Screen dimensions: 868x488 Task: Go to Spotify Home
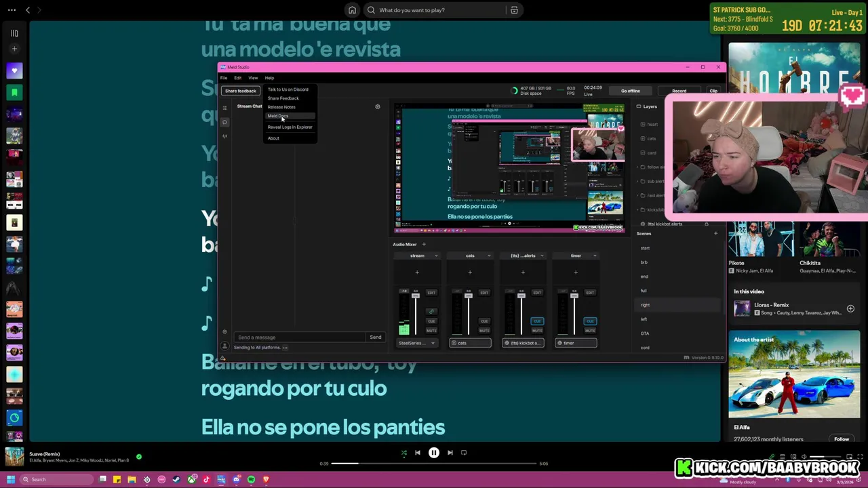point(352,10)
